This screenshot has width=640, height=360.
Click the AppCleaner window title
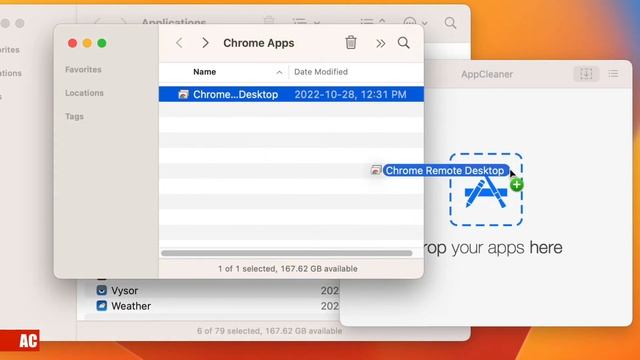point(487,74)
